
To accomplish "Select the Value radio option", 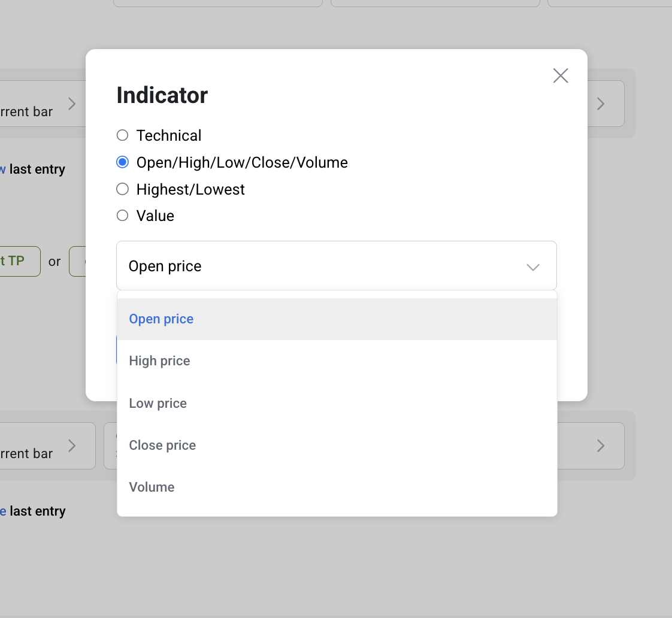I will [x=123, y=216].
